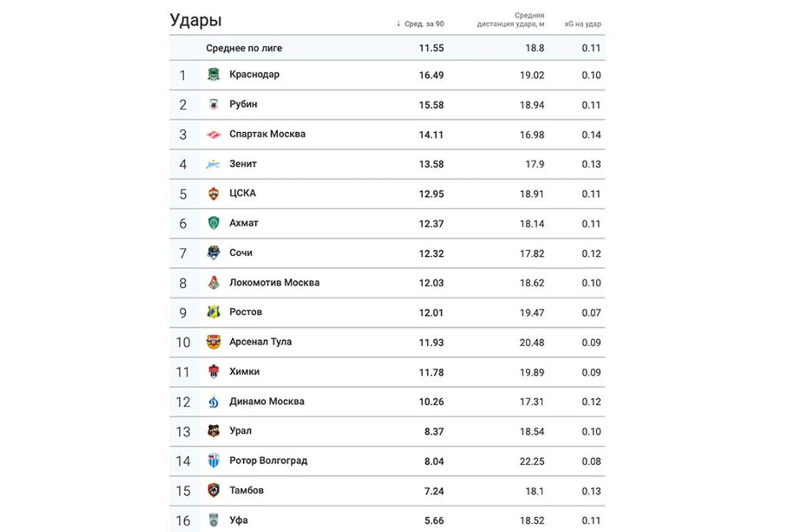Sort by Средняя дистанция удара column header

(511, 20)
